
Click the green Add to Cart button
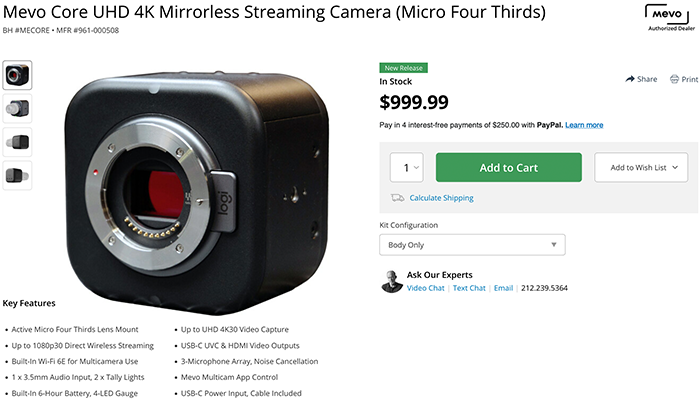click(x=508, y=167)
